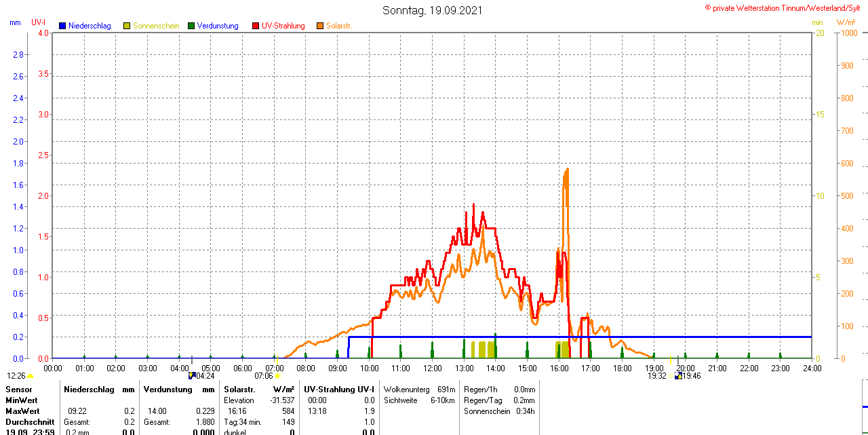Click the W/m² unit label at top right
The width and height of the screenshot is (868, 435).
846,22
